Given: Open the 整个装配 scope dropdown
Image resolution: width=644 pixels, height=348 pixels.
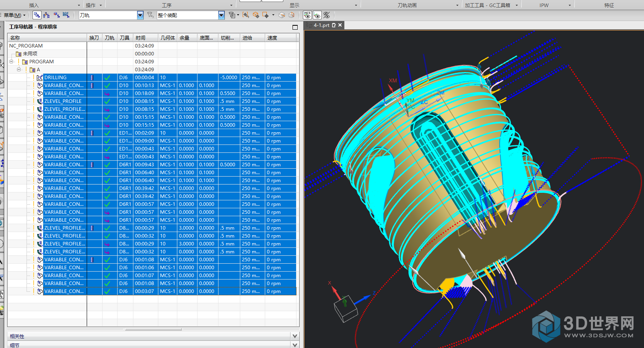Looking at the screenshot, I should pyautogui.click(x=221, y=15).
